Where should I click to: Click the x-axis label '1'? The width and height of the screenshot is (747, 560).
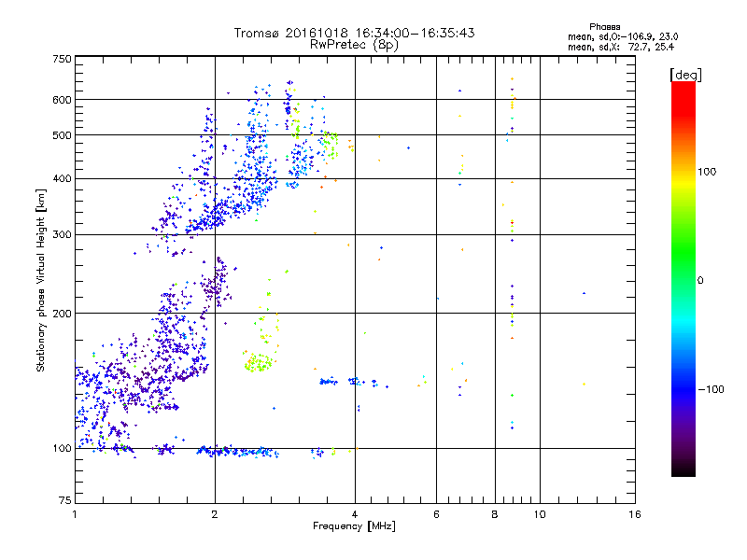pos(75,514)
